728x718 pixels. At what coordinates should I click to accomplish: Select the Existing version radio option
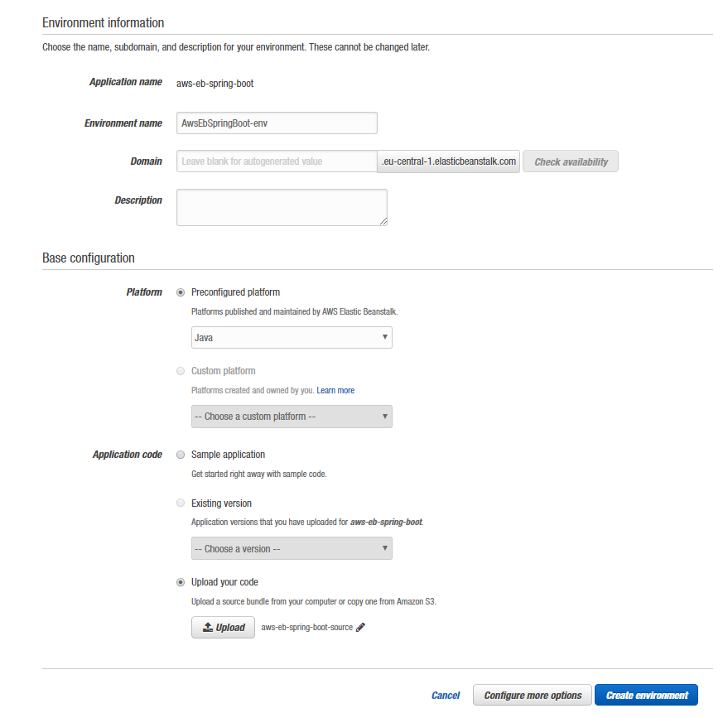(x=181, y=504)
